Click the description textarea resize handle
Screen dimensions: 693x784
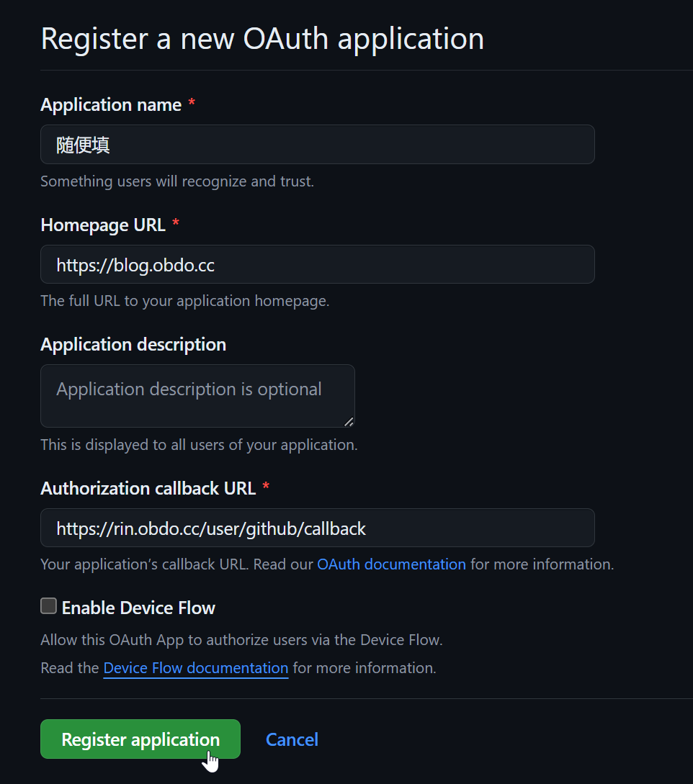coord(349,421)
